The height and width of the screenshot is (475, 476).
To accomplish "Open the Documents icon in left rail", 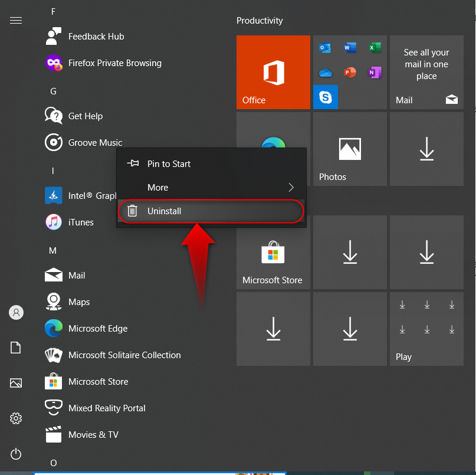I will pos(16,348).
